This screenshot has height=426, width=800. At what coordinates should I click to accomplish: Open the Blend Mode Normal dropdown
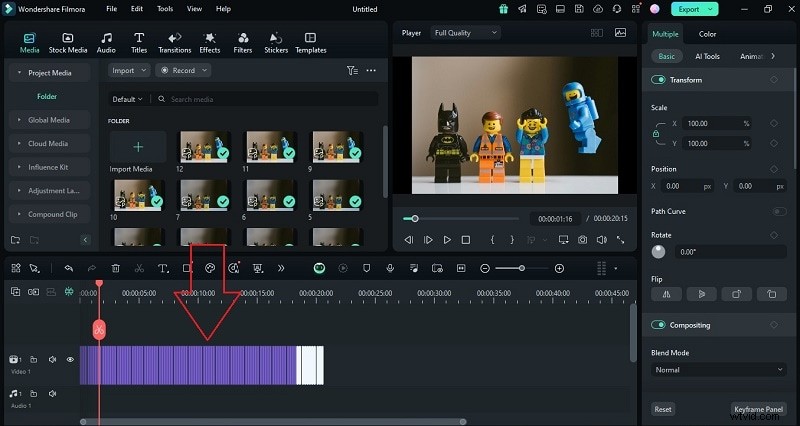(718, 370)
